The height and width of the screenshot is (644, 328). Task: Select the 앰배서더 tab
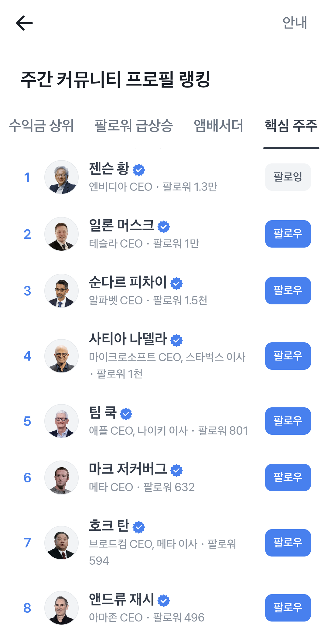[218, 126]
